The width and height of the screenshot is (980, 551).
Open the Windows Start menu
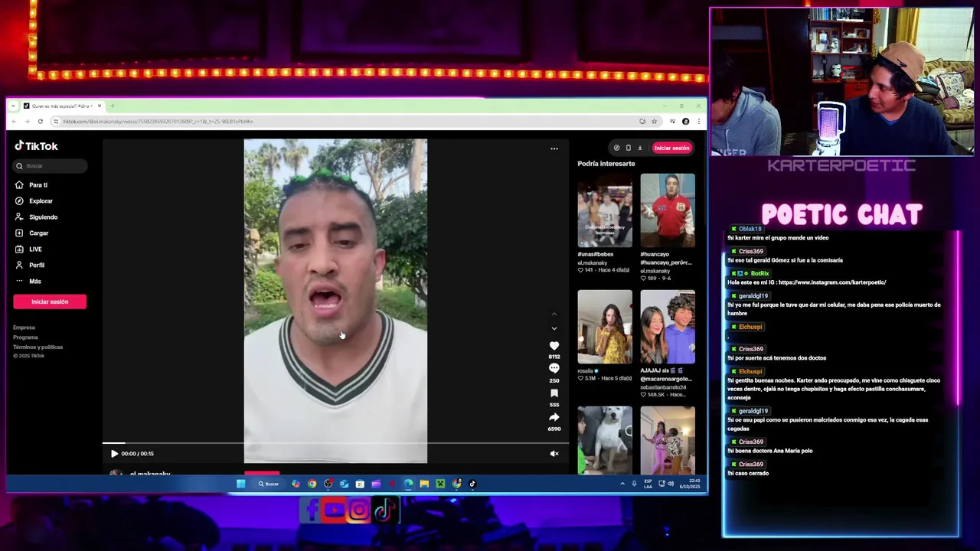(x=240, y=484)
